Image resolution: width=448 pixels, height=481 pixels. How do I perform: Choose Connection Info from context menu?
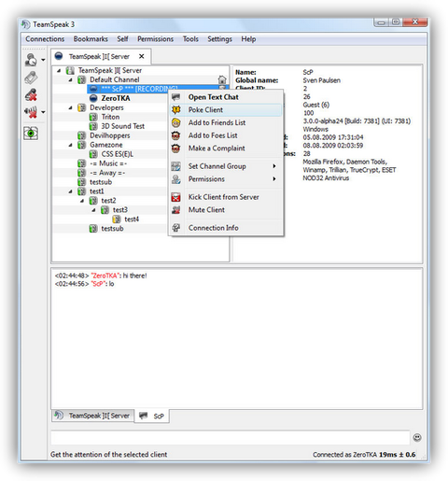(227, 228)
